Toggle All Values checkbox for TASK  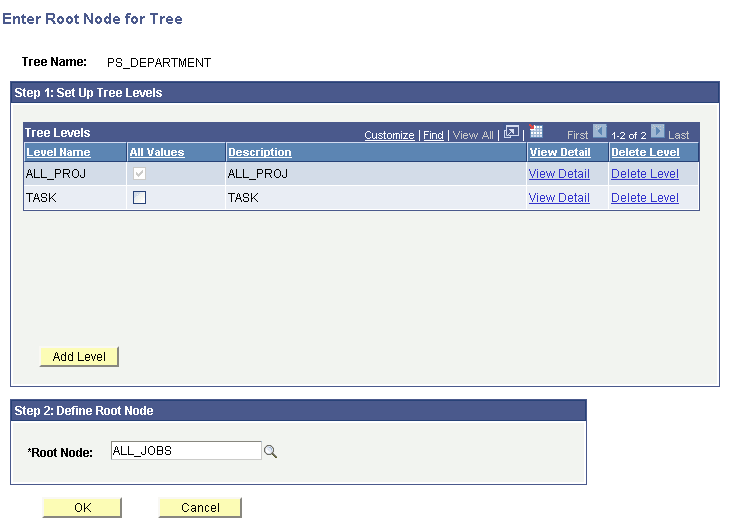[139, 197]
